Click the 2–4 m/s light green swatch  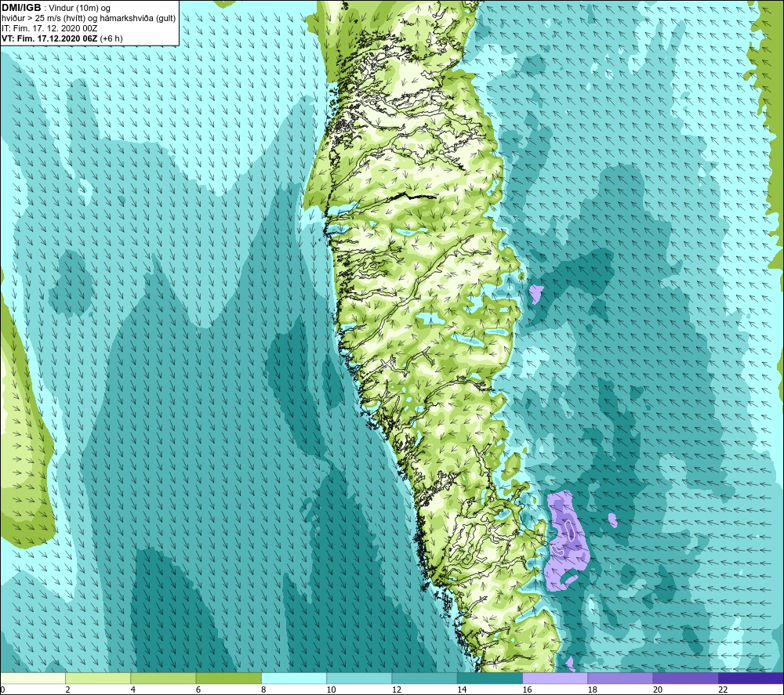[x=98, y=678]
